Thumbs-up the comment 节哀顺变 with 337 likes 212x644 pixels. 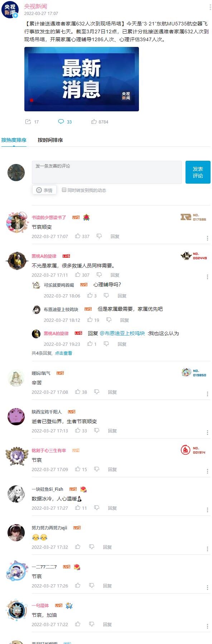(78, 236)
